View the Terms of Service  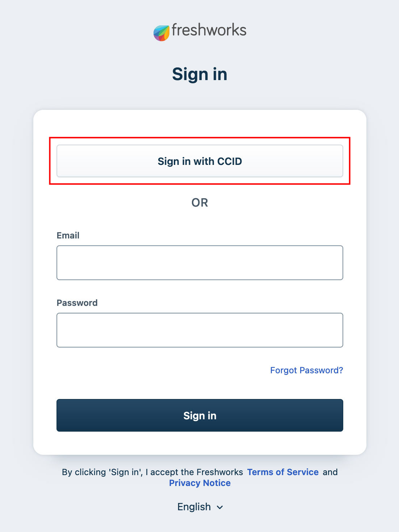(283, 472)
